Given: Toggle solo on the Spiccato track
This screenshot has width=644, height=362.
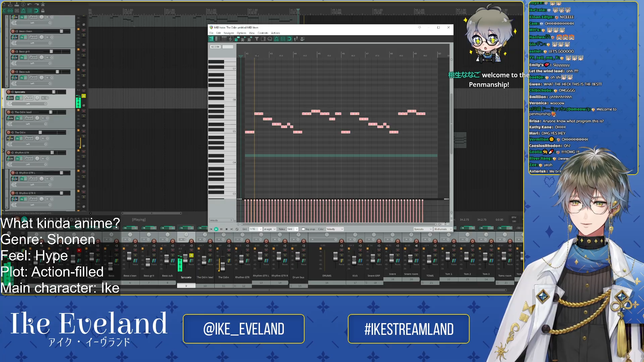Looking at the screenshot, I should coord(84,96).
